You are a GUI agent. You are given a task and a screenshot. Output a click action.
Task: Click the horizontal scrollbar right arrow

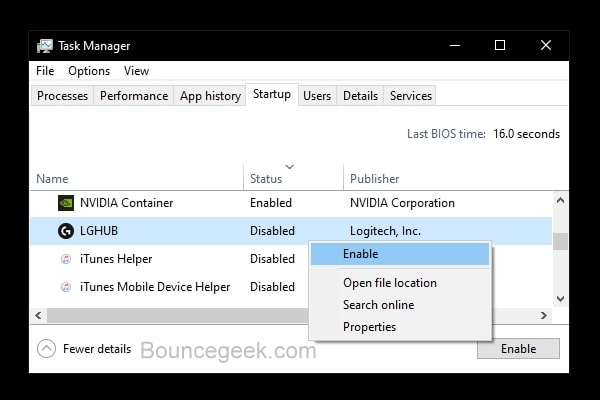click(544, 315)
